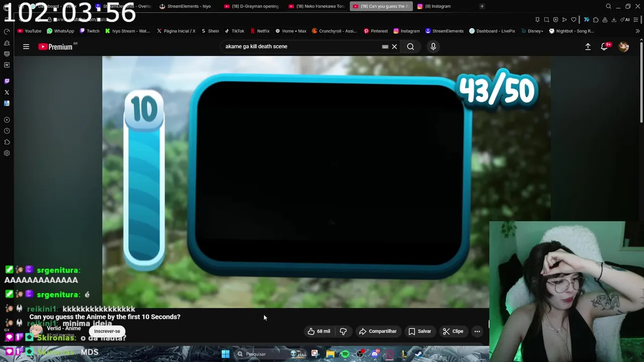Switch to the D-Grayman opening tab
The width and height of the screenshot is (644, 362).
pyautogui.click(x=252, y=6)
